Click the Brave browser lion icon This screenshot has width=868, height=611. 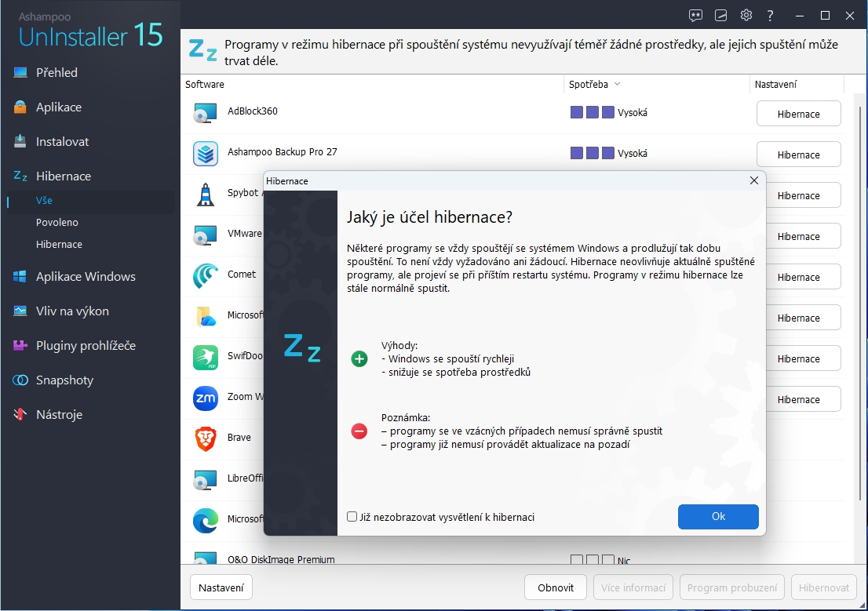206,438
